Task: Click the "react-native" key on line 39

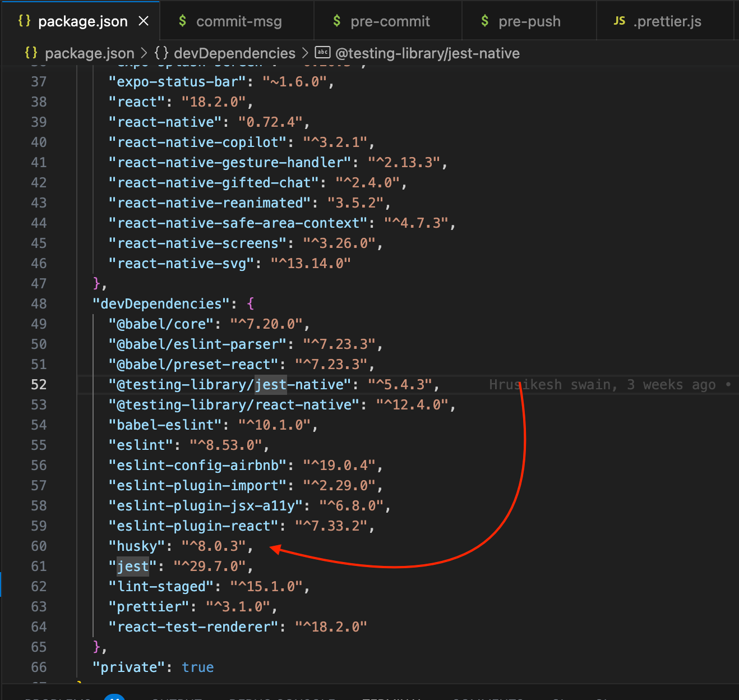Action: [165, 122]
